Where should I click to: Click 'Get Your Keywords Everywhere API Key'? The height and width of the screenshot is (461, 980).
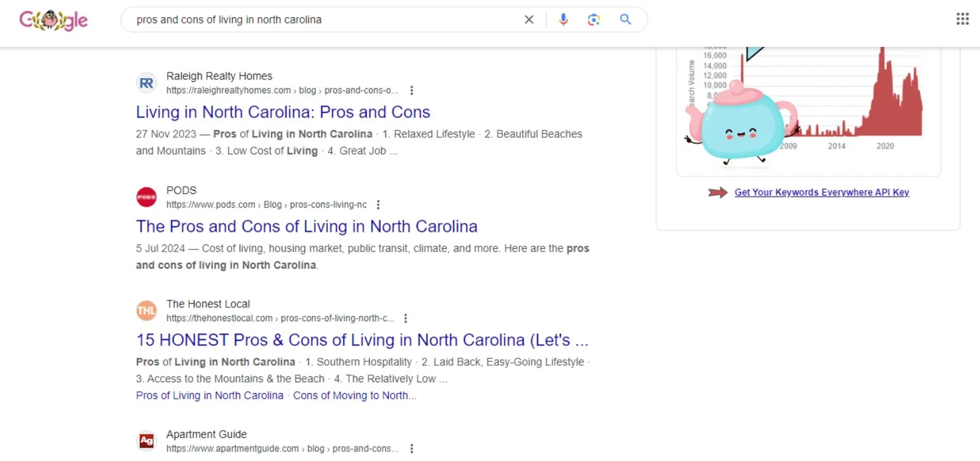coord(822,192)
